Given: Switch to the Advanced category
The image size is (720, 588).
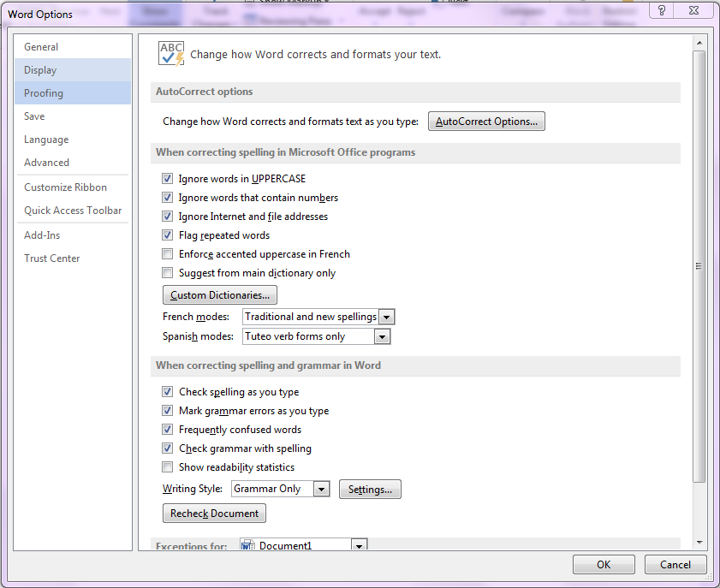Looking at the screenshot, I should (x=47, y=163).
